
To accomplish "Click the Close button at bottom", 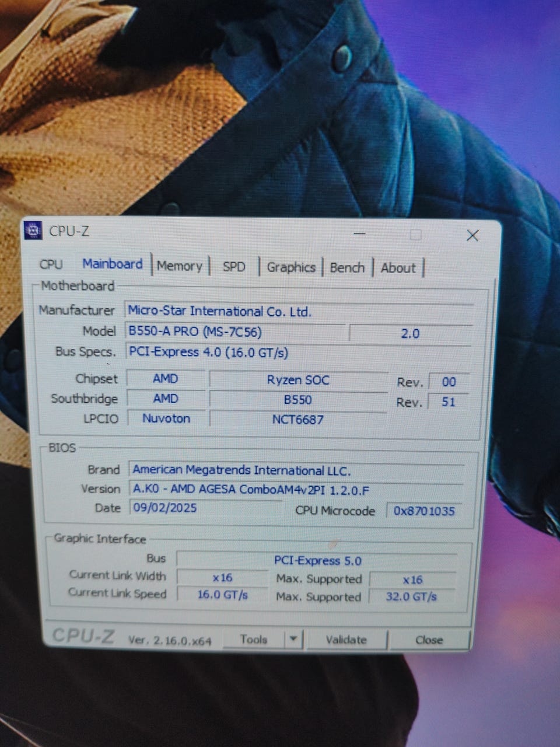I will pos(429,640).
